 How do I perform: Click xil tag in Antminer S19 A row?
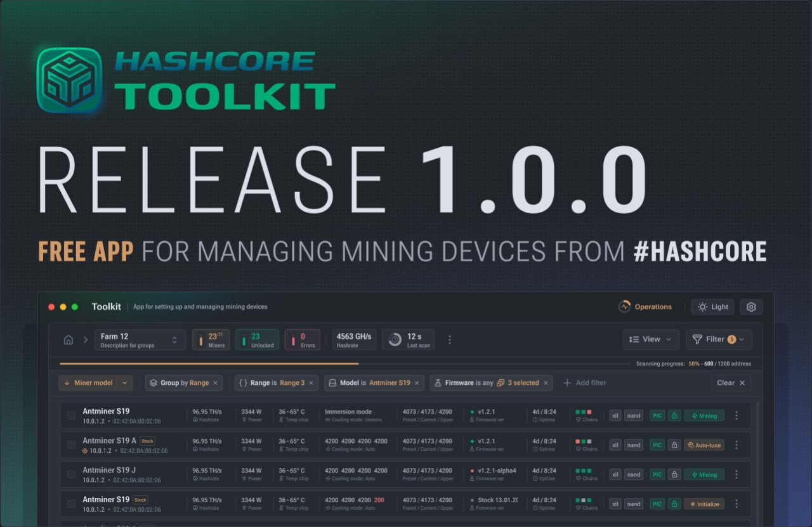[x=615, y=445]
